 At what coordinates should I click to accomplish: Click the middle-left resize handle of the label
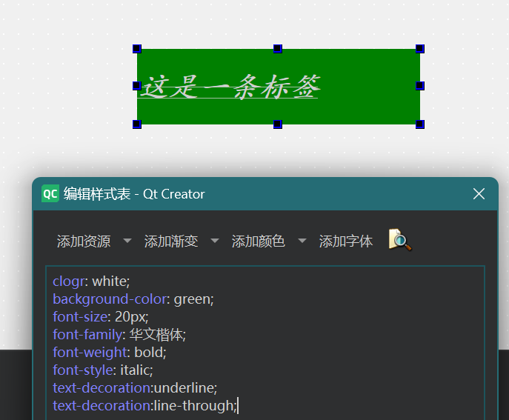[x=137, y=86]
